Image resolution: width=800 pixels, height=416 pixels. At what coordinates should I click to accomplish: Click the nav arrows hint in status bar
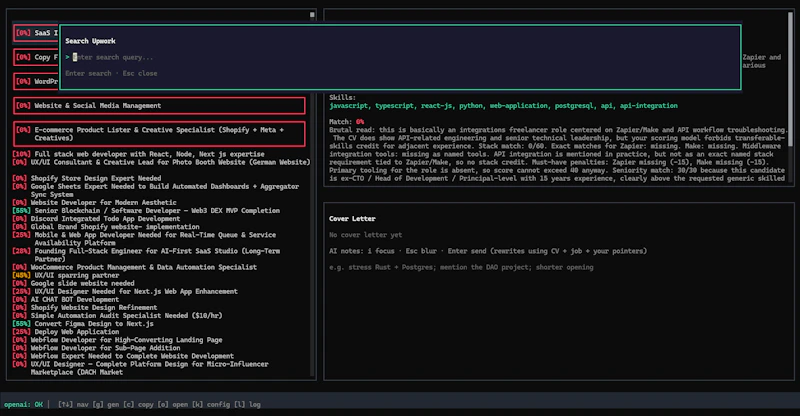click(x=73, y=404)
